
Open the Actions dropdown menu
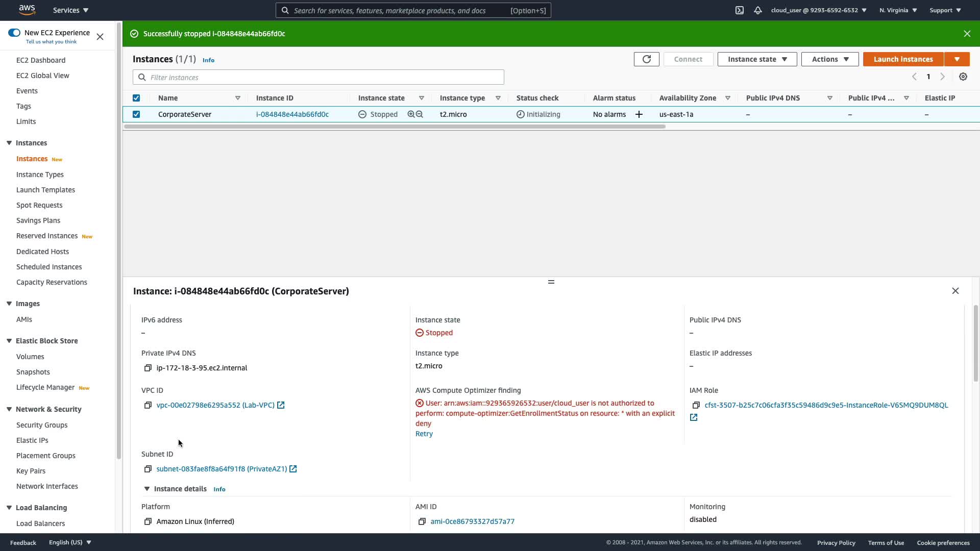coord(830,59)
